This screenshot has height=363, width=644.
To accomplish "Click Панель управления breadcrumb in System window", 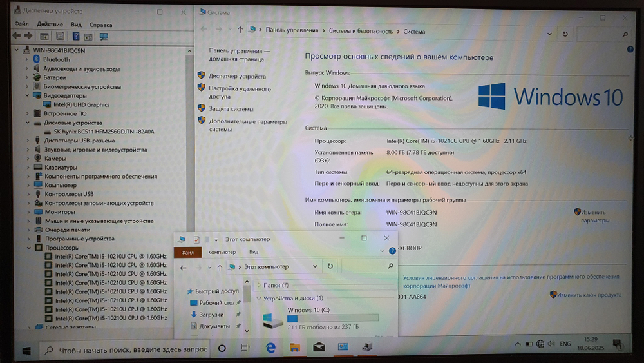I will tap(292, 30).
